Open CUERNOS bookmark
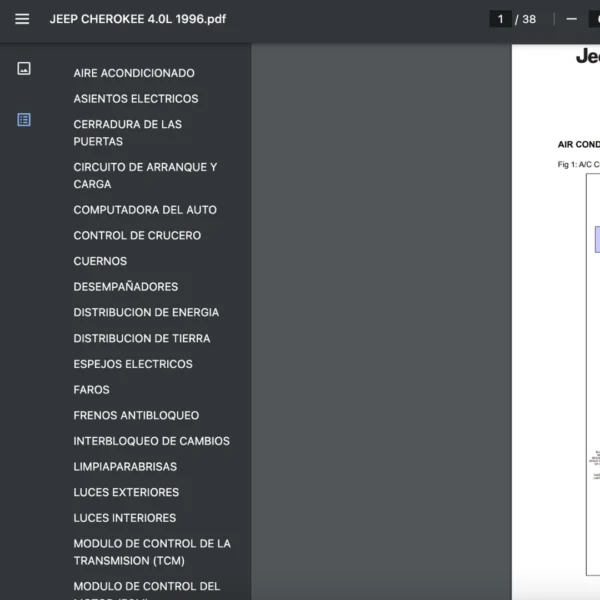 pyautogui.click(x=100, y=261)
